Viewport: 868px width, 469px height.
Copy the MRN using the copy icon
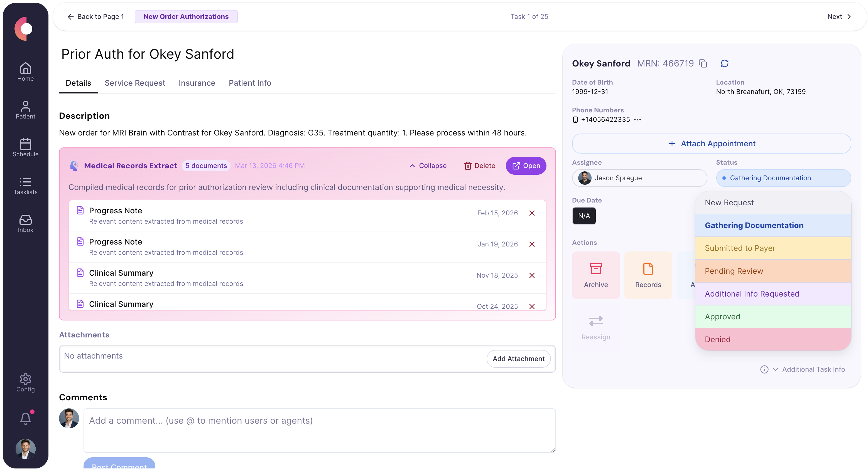pyautogui.click(x=703, y=63)
